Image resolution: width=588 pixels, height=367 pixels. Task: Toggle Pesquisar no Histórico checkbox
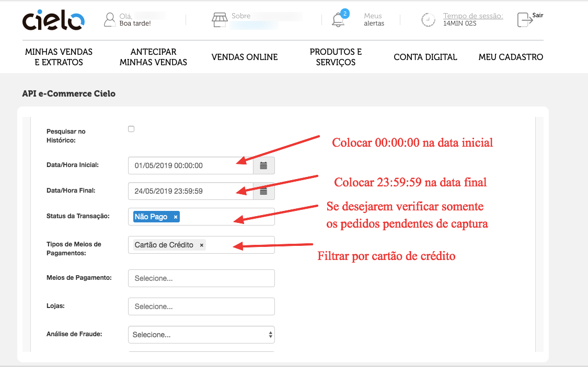tap(131, 129)
